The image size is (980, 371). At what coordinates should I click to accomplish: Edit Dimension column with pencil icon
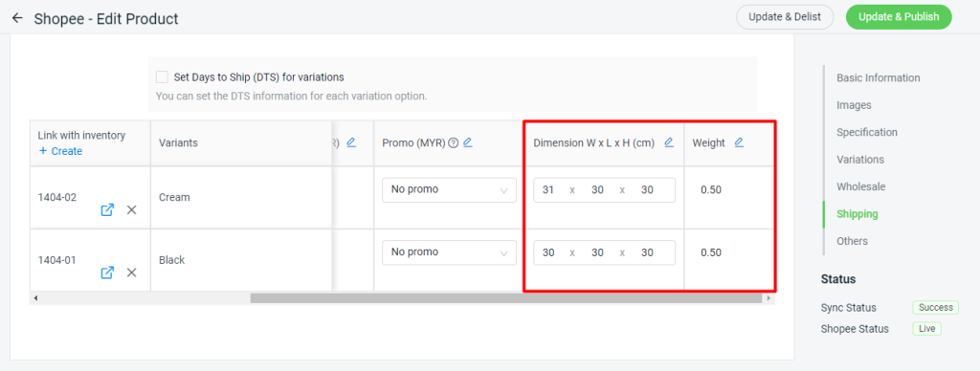[x=669, y=142]
